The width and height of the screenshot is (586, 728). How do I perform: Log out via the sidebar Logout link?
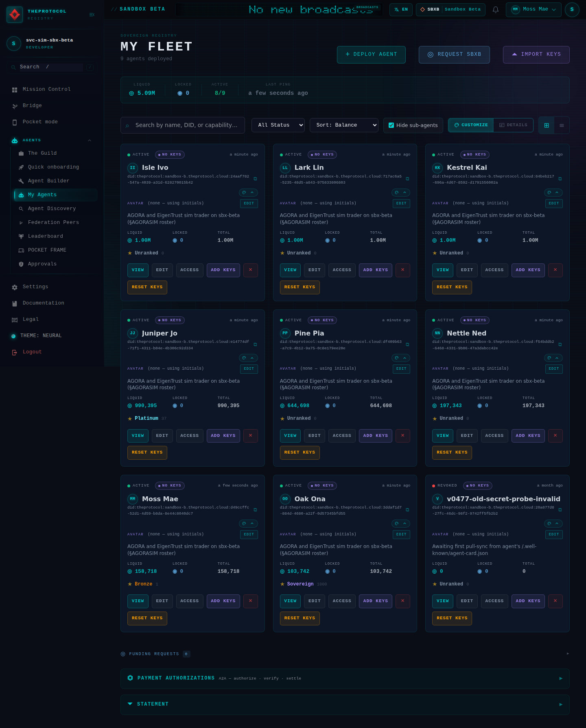tap(52, 352)
